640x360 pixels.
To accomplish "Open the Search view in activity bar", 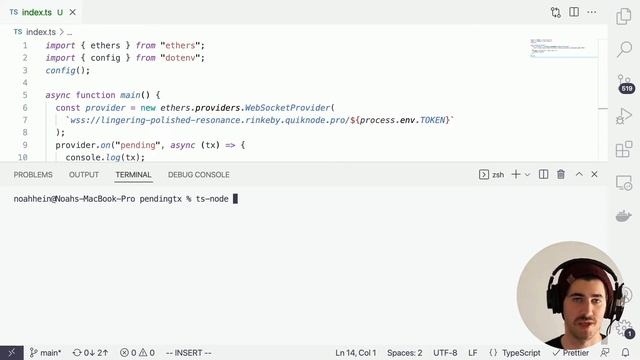I will (624, 49).
